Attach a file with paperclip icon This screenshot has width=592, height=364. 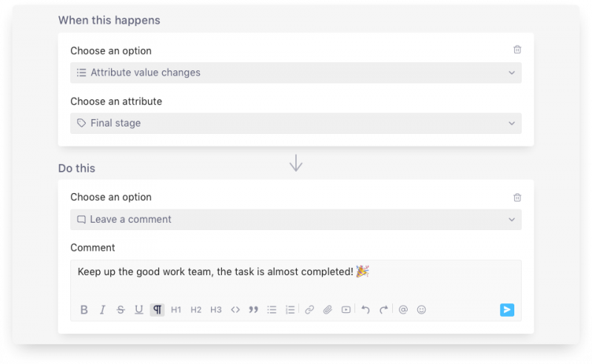pos(327,310)
